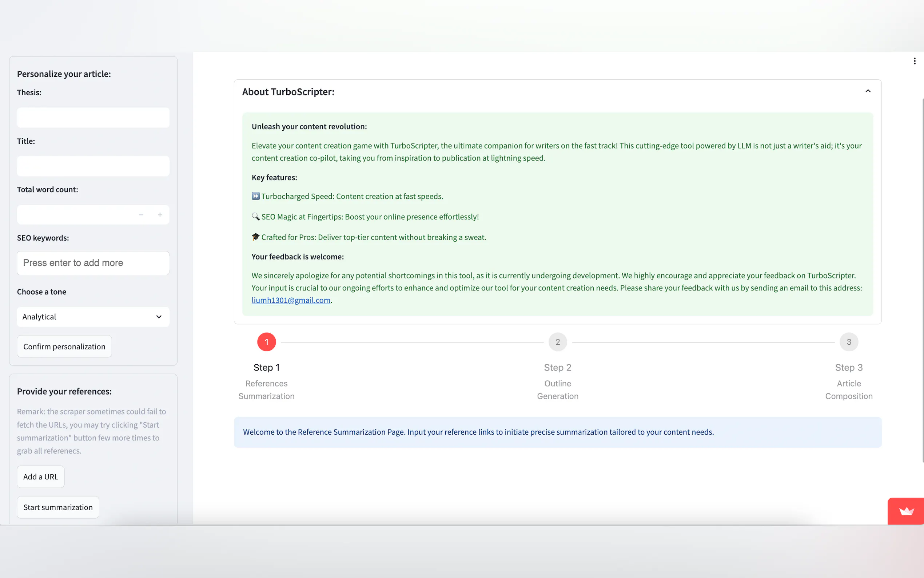Click the Step 1 circle indicator

pyautogui.click(x=266, y=342)
